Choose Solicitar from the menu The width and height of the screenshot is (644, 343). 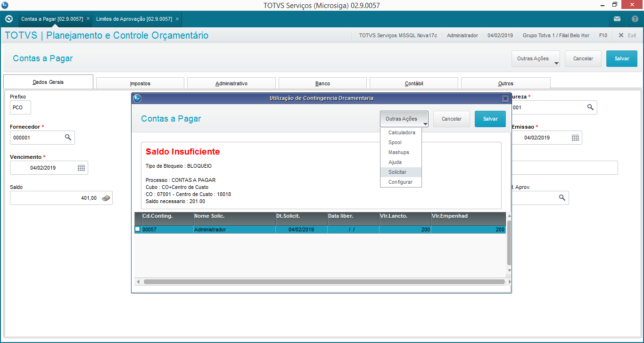pos(401,172)
